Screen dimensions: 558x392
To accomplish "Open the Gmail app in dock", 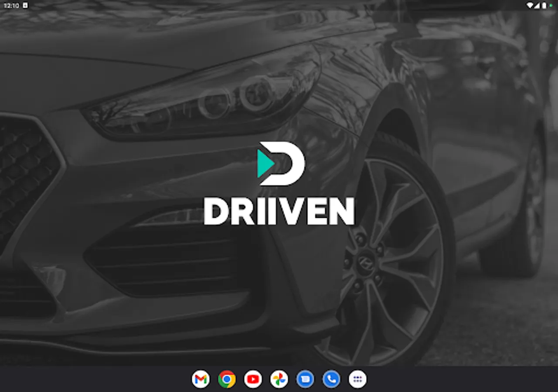I will pos(201,379).
